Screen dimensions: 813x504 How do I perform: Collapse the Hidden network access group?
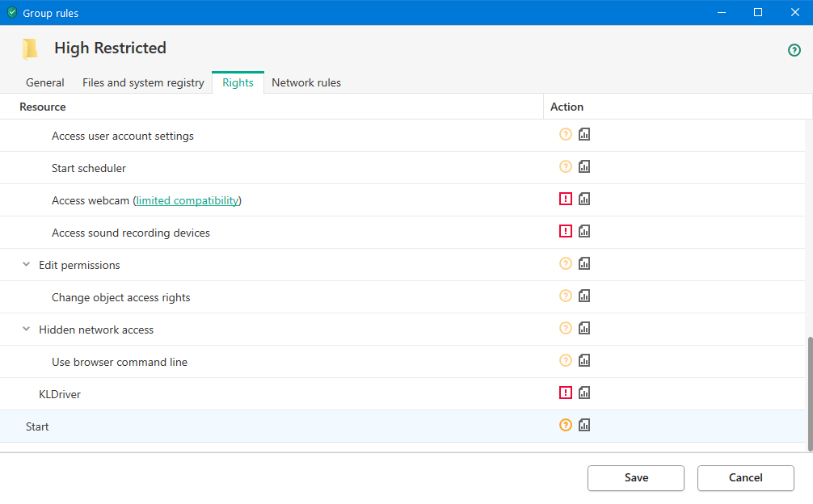[27, 330]
